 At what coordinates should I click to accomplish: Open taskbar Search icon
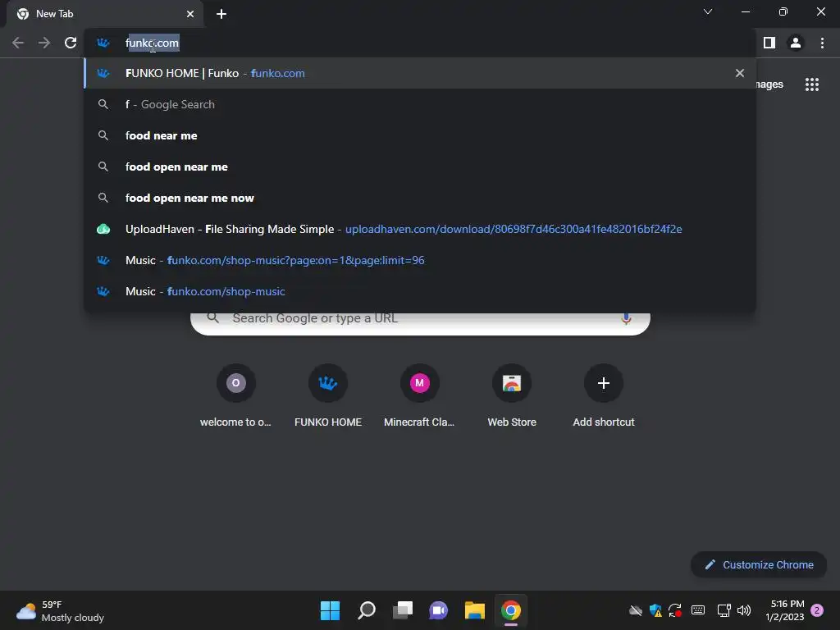367,610
